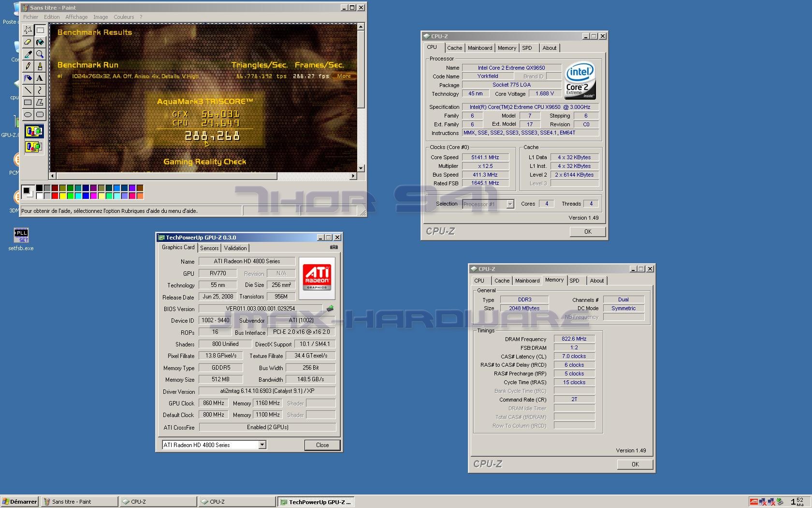Open Memory tab in top CPU-Z window

pyautogui.click(x=507, y=48)
